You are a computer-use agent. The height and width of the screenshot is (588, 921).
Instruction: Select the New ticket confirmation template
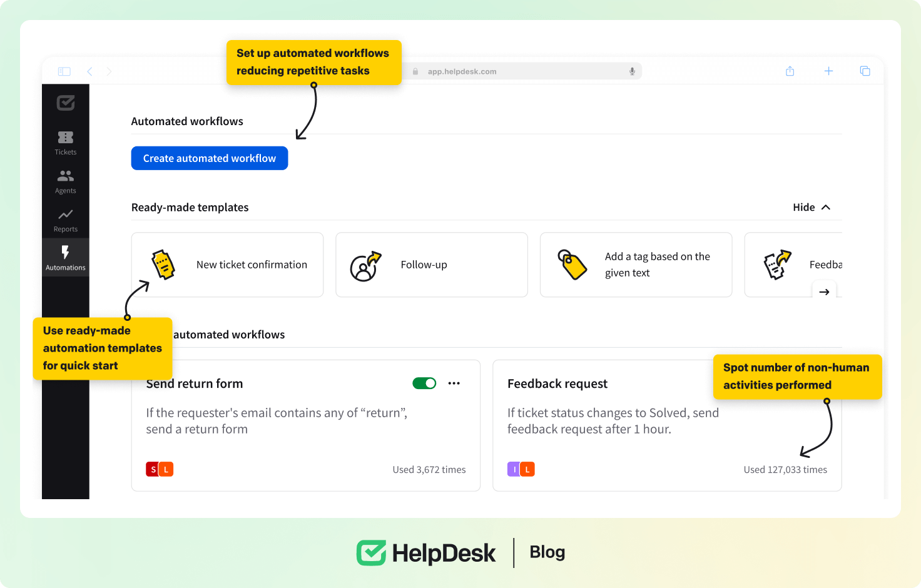(227, 265)
